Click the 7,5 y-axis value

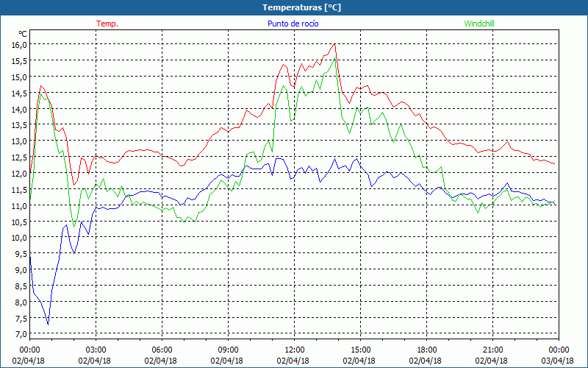21,319
